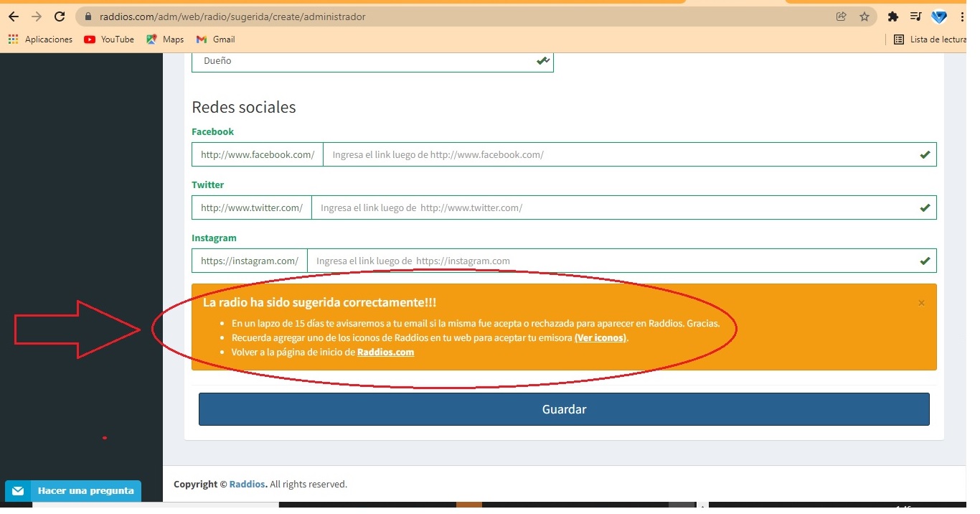Open the Aplicaciones apps shortcut

(40, 39)
